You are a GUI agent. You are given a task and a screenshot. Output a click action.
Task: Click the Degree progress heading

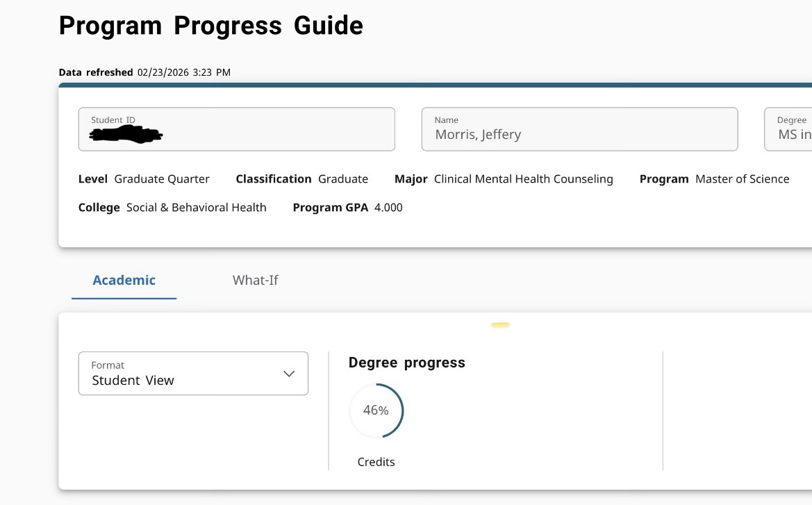406,363
